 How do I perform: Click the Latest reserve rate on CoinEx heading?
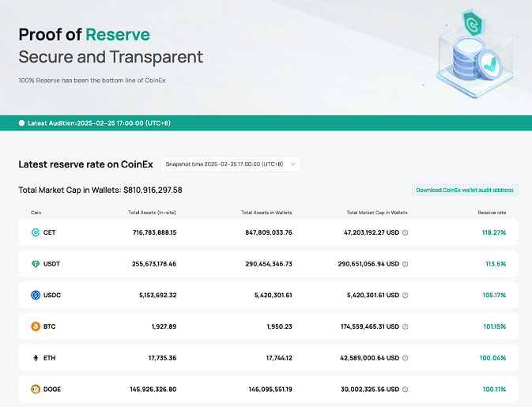[86, 164]
